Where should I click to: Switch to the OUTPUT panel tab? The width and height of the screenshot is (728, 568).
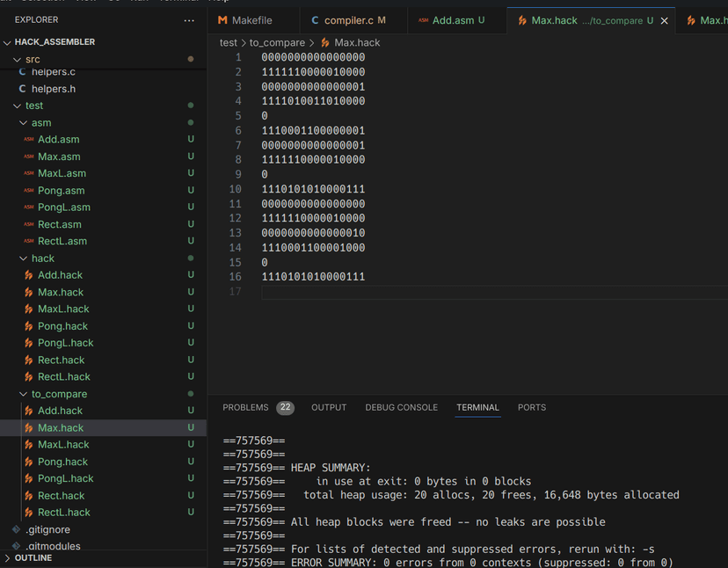(x=329, y=408)
